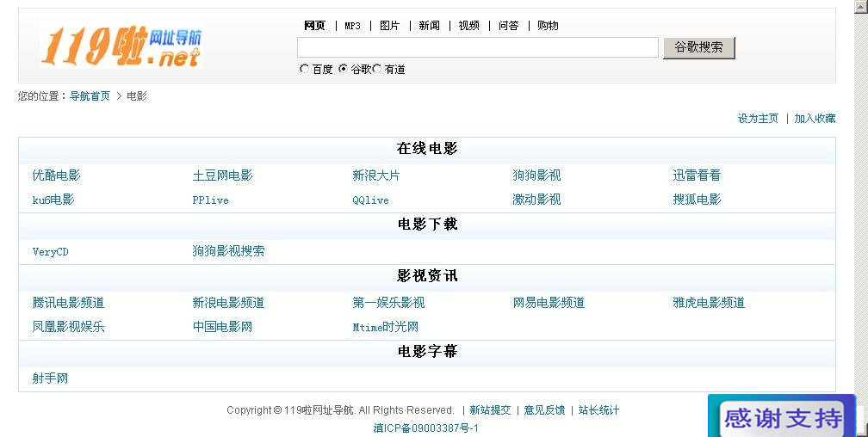Open the ku6电影 link

[x=53, y=200]
